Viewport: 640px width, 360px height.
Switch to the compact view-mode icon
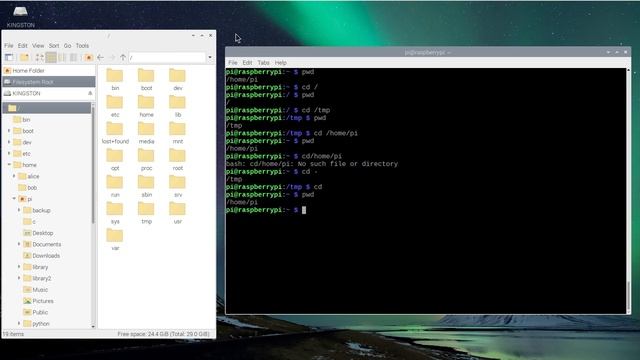[62, 58]
